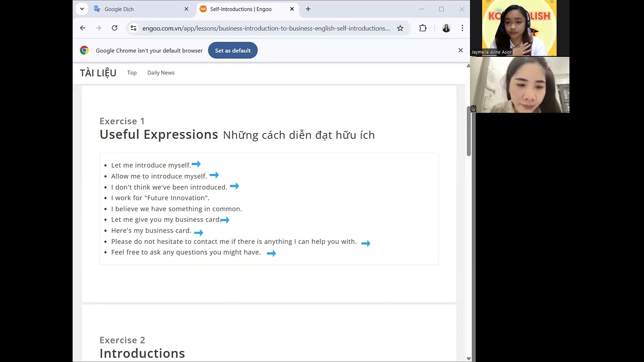Open the Chrome profile avatar
644x362 pixels.
click(x=446, y=28)
